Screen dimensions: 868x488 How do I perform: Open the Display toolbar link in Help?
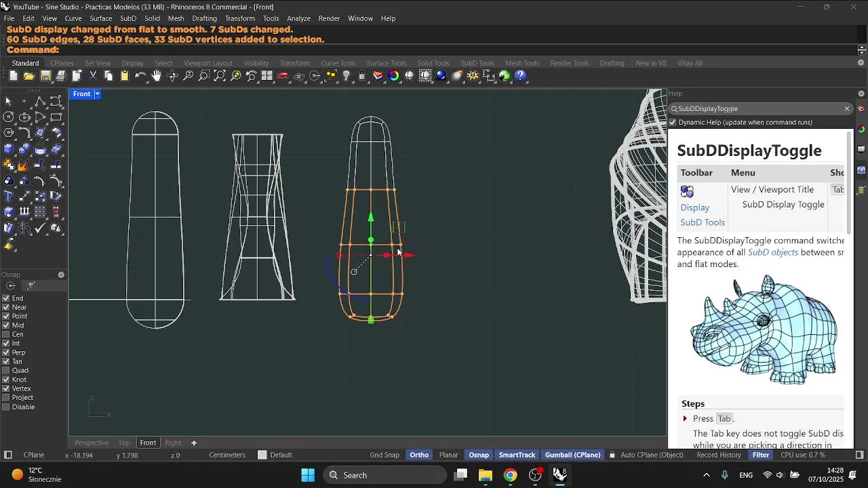[x=695, y=207]
